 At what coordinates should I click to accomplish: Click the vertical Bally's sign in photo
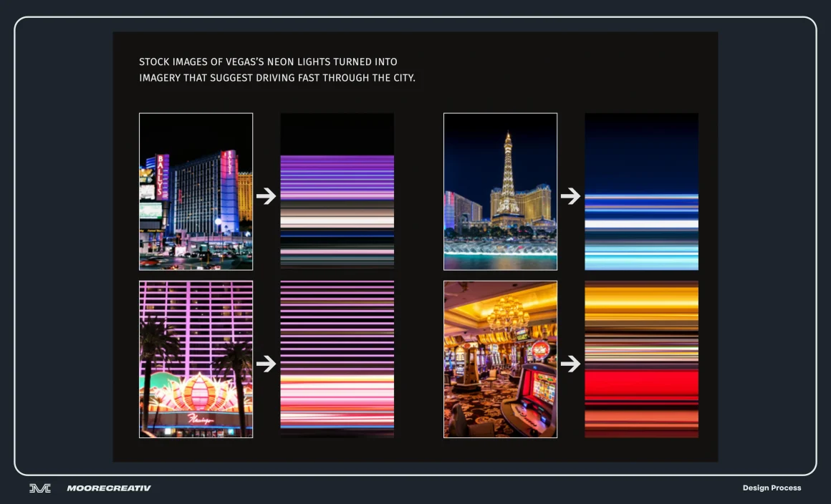[162, 176]
